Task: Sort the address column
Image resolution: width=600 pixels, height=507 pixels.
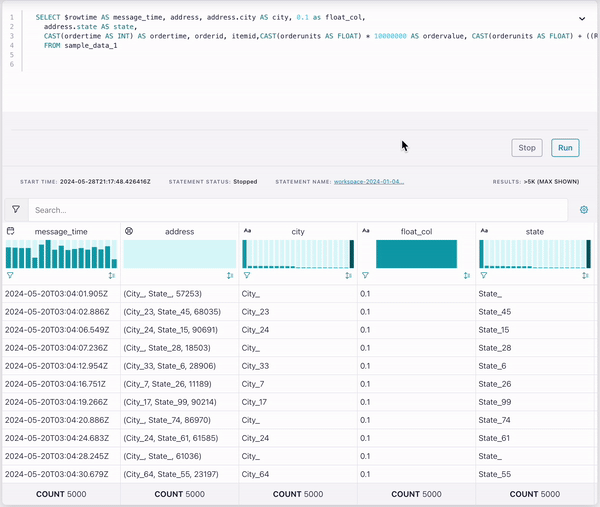Action: tap(230, 275)
